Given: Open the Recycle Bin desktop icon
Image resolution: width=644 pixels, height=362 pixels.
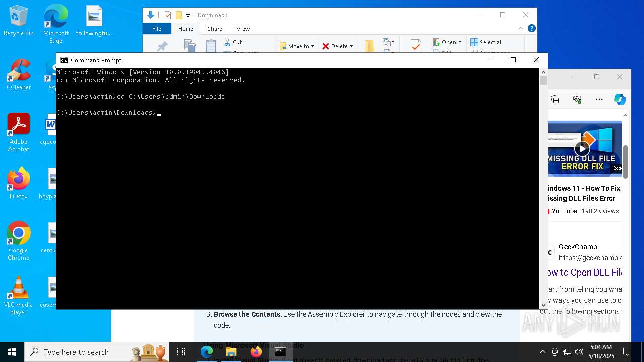Looking at the screenshot, I should point(18,21).
